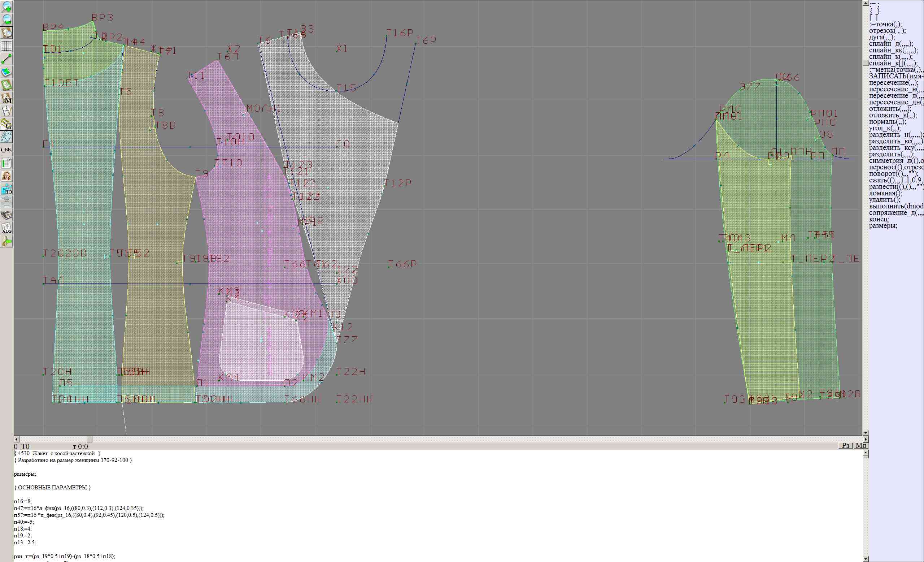Switch to the Рз tab

click(x=846, y=445)
